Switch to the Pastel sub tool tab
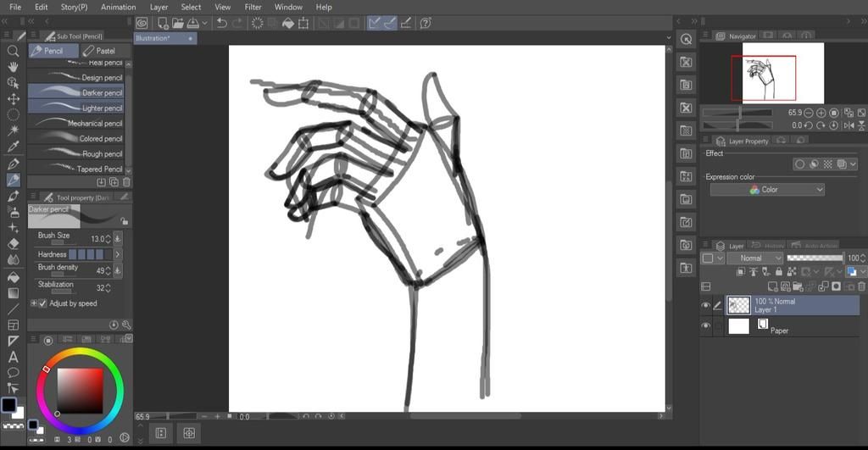 [x=104, y=50]
